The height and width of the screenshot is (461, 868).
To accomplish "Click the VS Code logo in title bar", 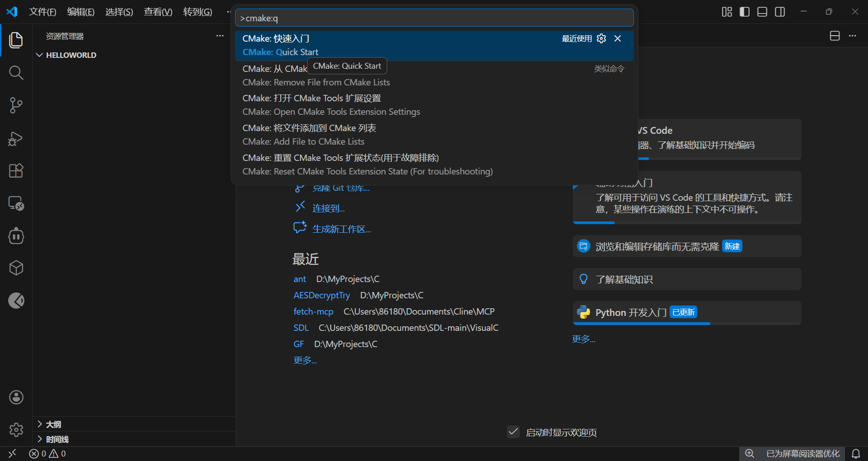I will click(12, 12).
